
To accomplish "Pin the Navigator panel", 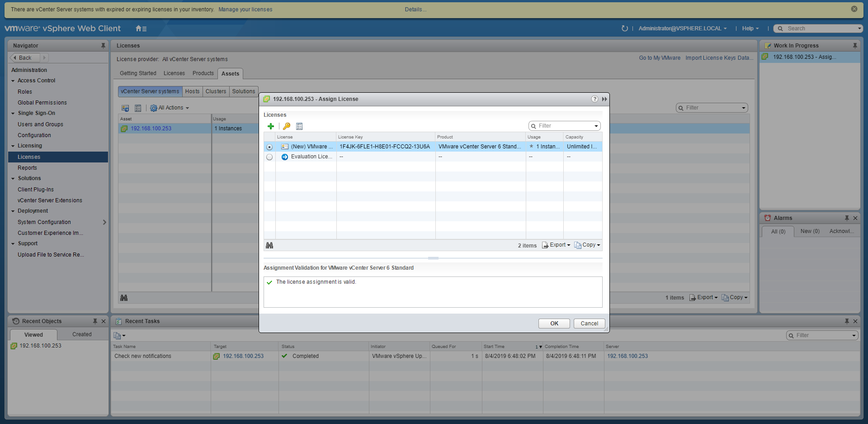I will click(103, 46).
